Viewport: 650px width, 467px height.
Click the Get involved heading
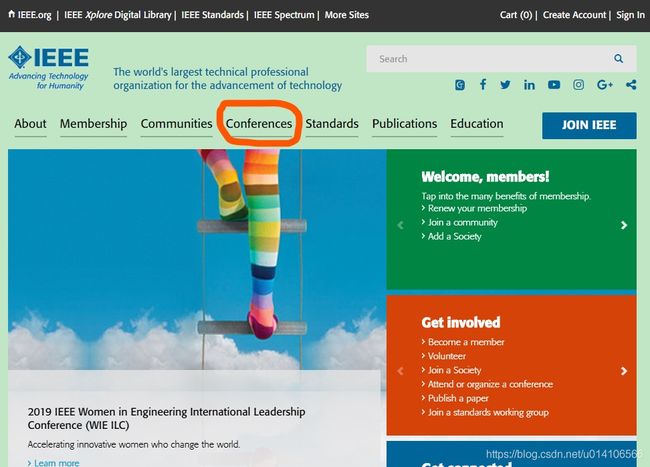pyautogui.click(x=461, y=323)
